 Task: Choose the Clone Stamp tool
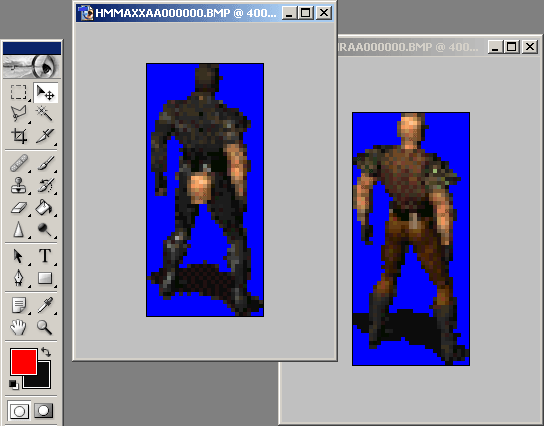[18, 186]
